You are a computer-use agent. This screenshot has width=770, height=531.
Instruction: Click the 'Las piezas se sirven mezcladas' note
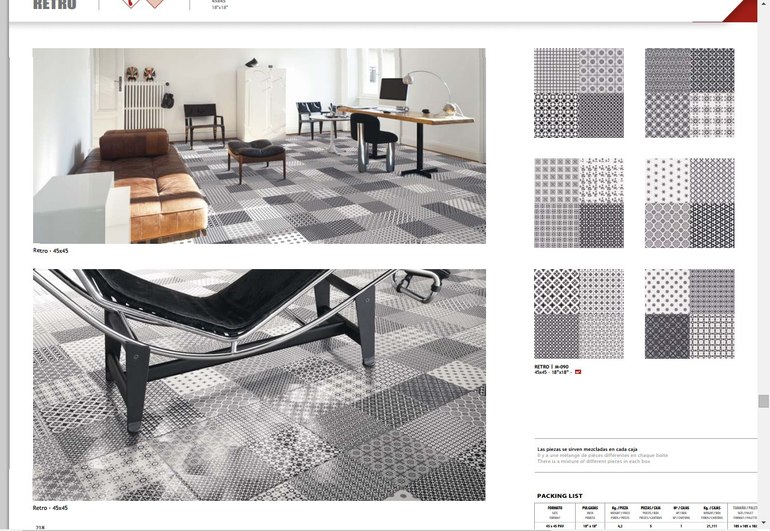click(x=587, y=449)
